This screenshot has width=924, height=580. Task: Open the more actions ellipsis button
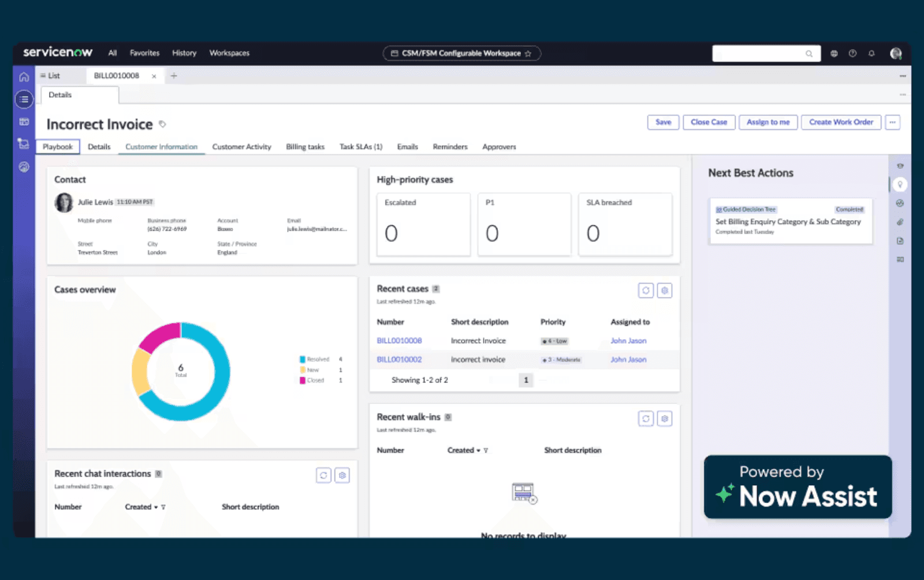tap(892, 122)
